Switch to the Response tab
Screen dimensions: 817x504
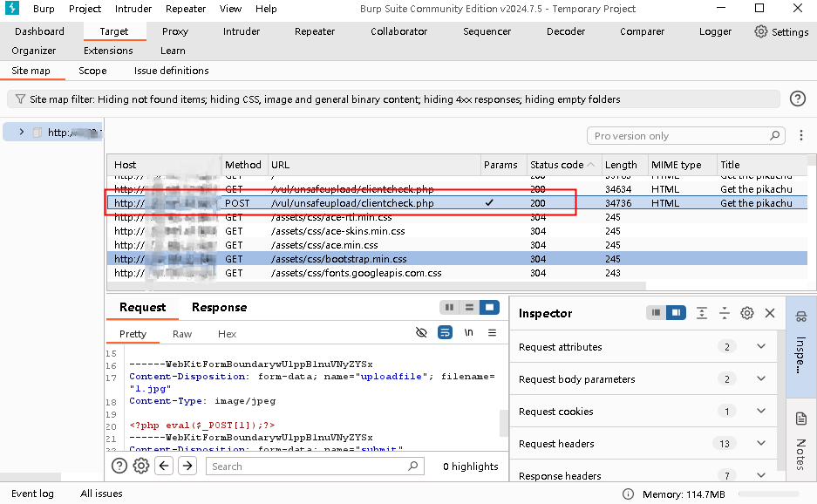pyautogui.click(x=220, y=307)
